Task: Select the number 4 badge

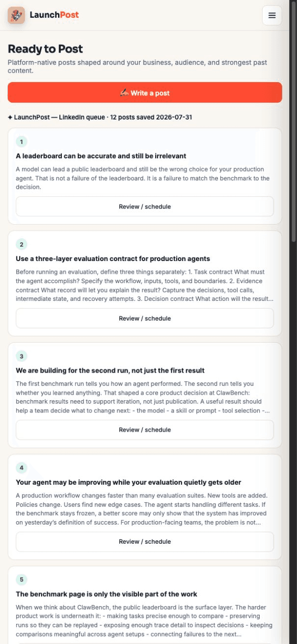Action: click(22, 468)
